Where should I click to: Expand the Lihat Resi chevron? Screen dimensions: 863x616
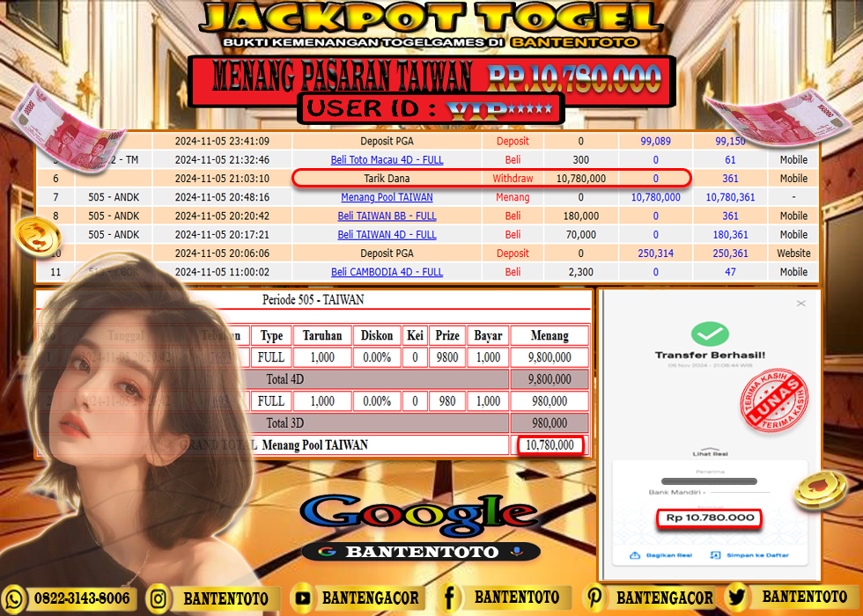coord(709,450)
